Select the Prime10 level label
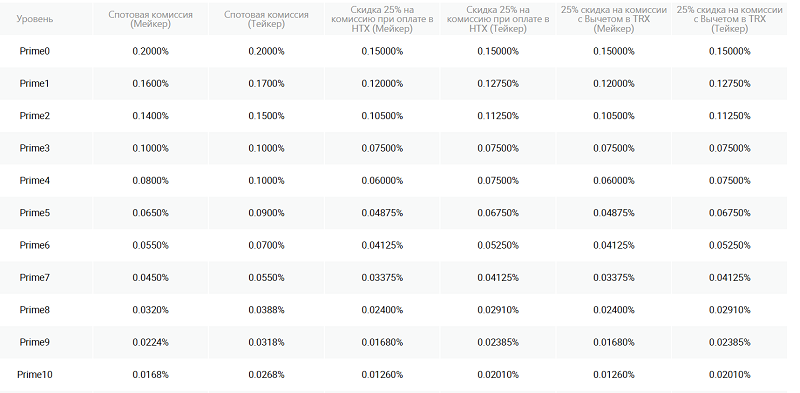This screenshot has width=800, height=393. [x=35, y=375]
